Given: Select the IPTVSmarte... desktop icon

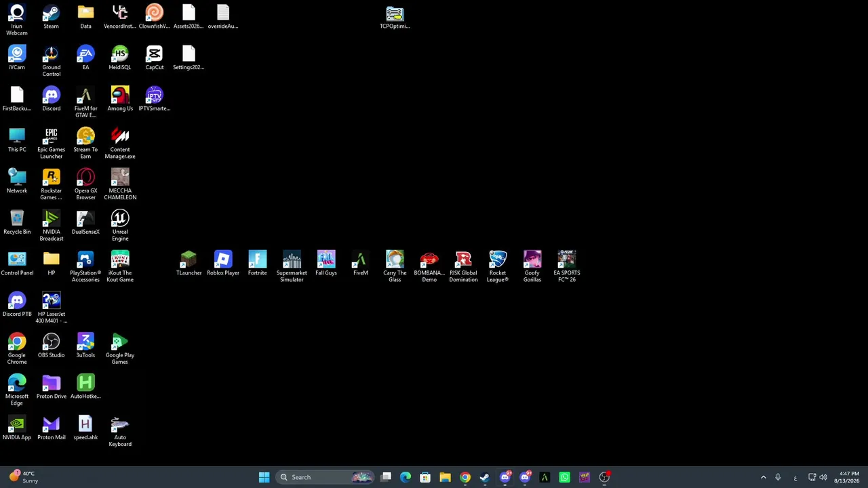Looking at the screenshot, I should click(154, 100).
